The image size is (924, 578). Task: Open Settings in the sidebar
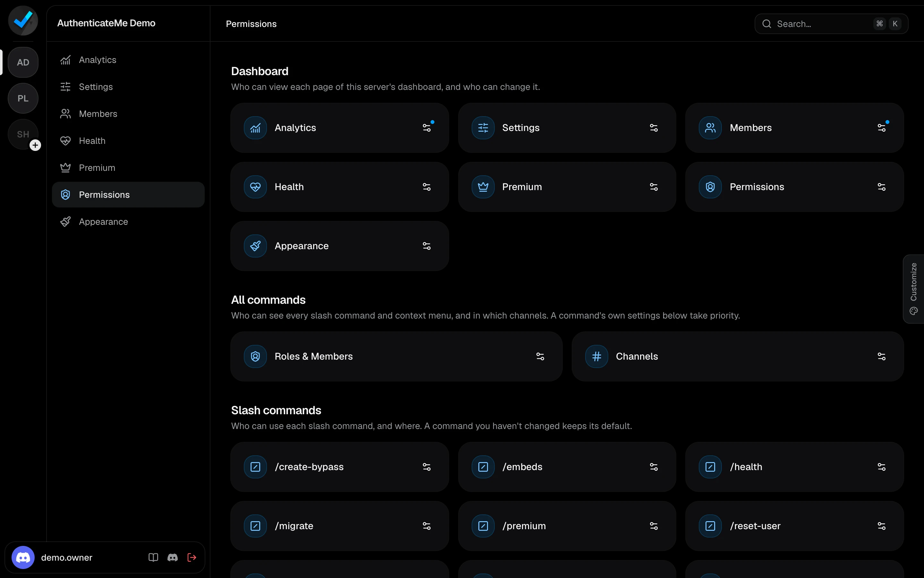coord(128,87)
